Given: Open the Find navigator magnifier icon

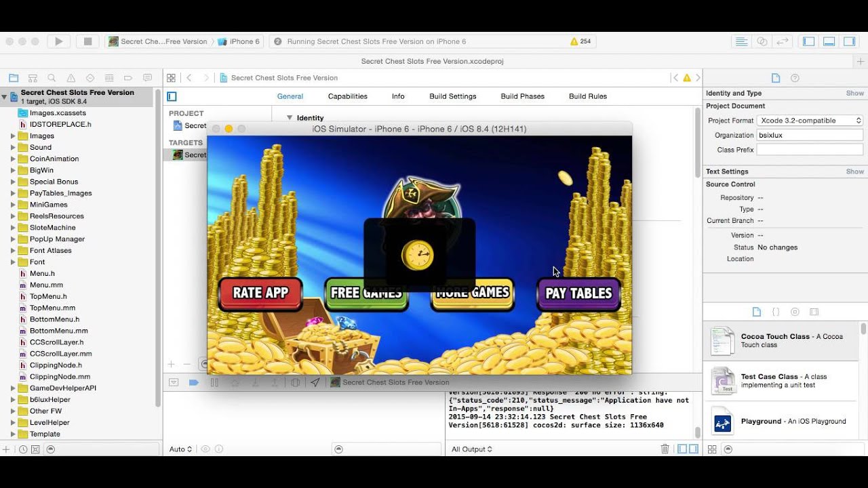Looking at the screenshot, I should [52, 78].
